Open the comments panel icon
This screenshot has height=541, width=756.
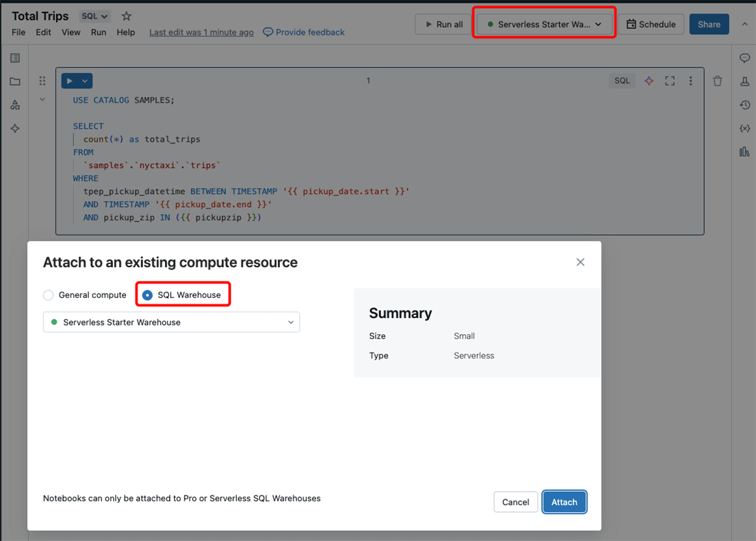[x=745, y=58]
